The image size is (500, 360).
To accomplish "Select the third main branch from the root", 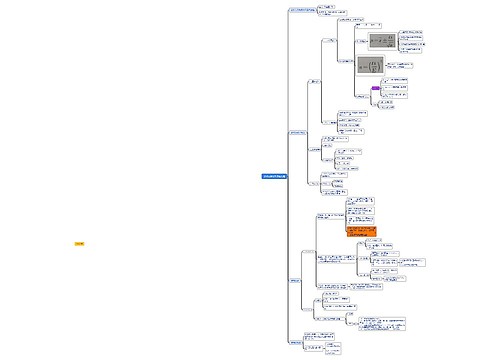I will (295, 281).
